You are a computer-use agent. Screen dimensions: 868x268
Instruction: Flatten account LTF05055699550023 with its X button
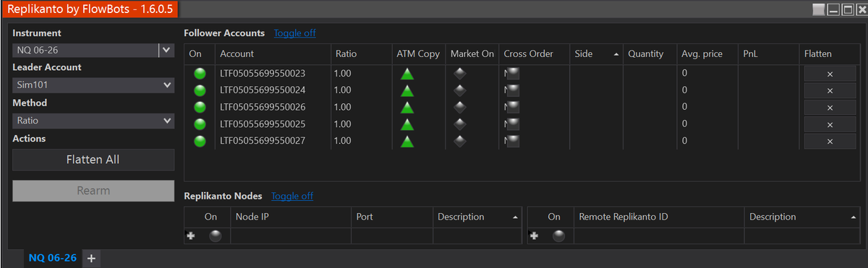pos(830,74)
